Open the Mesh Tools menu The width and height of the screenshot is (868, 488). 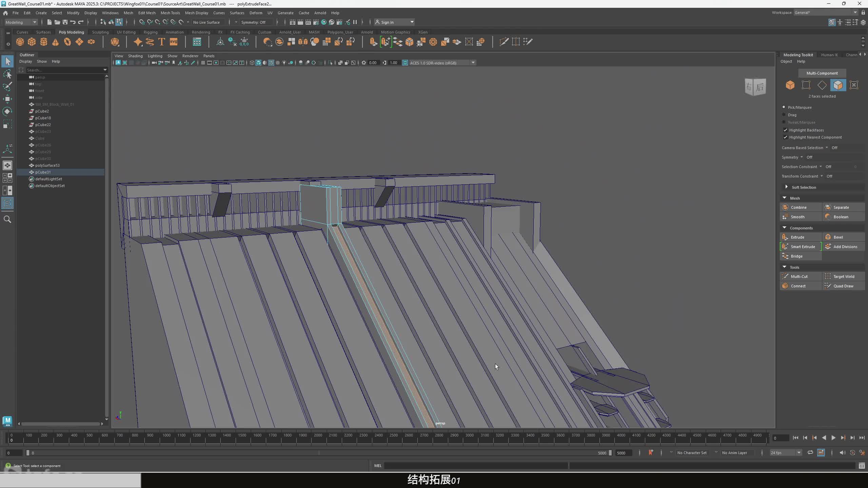pyautogui.click(x=170, y=13)
